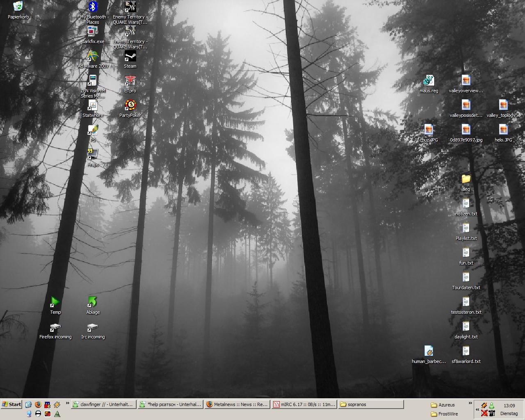Open My Bluetooth Places icon
This screenshot has width=525, height=420.
pos(93,12)
